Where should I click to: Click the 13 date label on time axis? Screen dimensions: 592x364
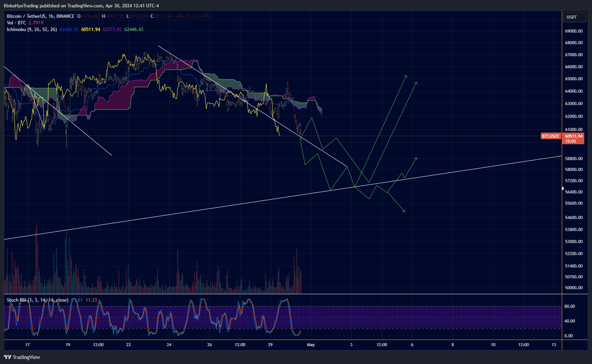(554, 345)
